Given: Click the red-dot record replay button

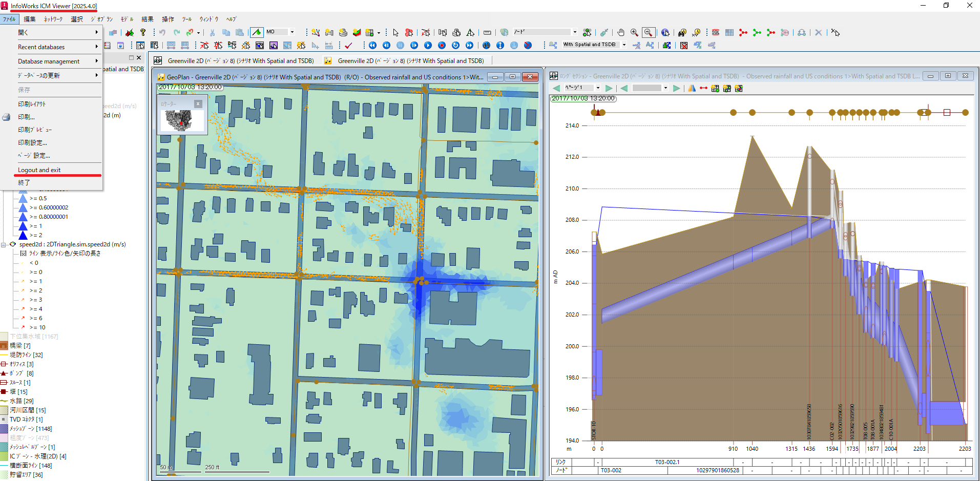Looking at the screenshot, I should pos(442,45).
